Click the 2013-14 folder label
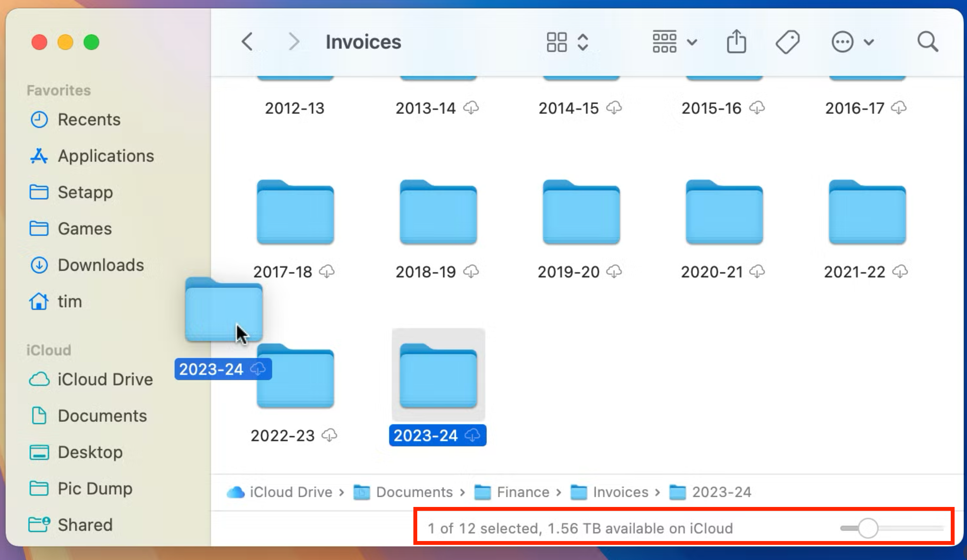Screen dimensions: 967x560 pos(425,108)
